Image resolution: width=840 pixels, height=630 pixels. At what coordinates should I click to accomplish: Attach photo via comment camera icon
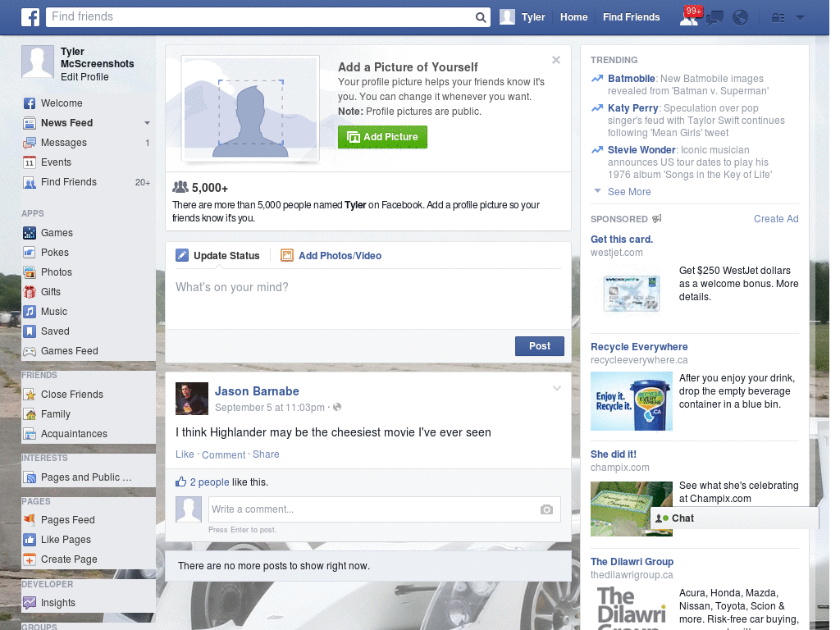tap(546, 509)
